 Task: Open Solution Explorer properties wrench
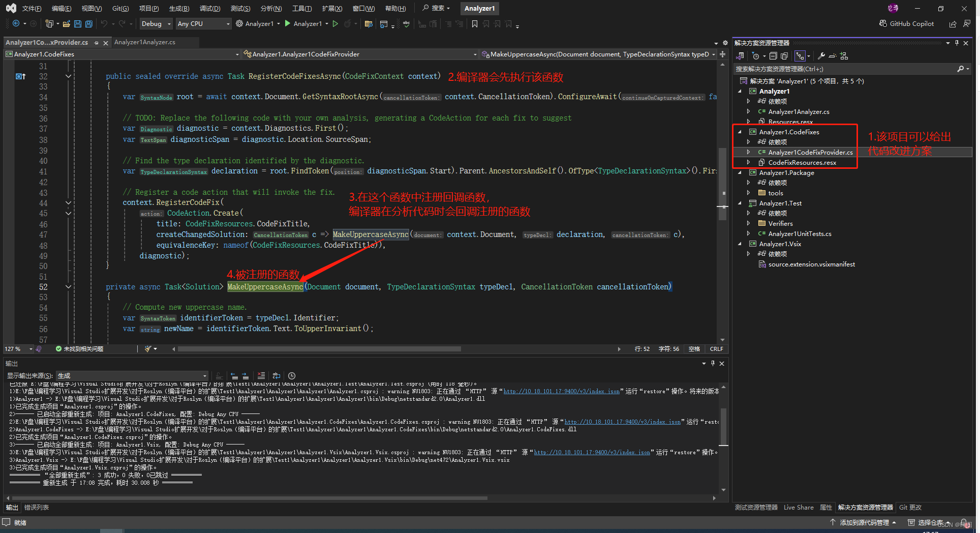(821, 56)
